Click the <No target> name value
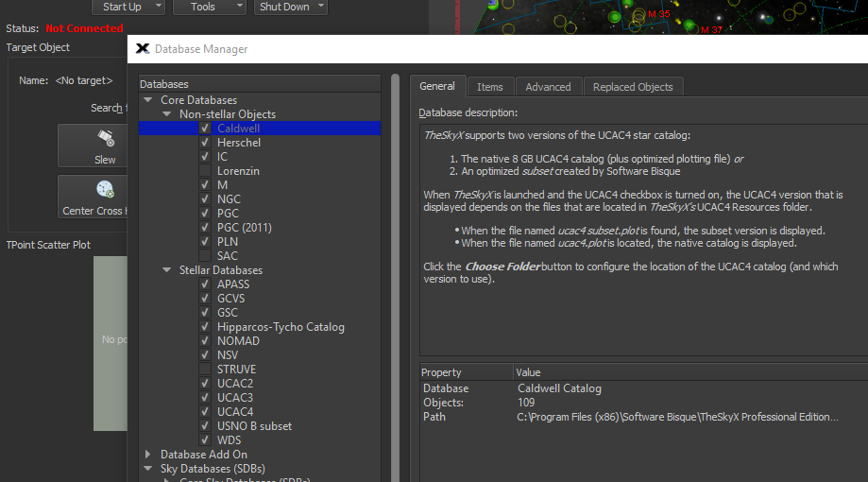868x482 pixels. [x=84, y=80]
